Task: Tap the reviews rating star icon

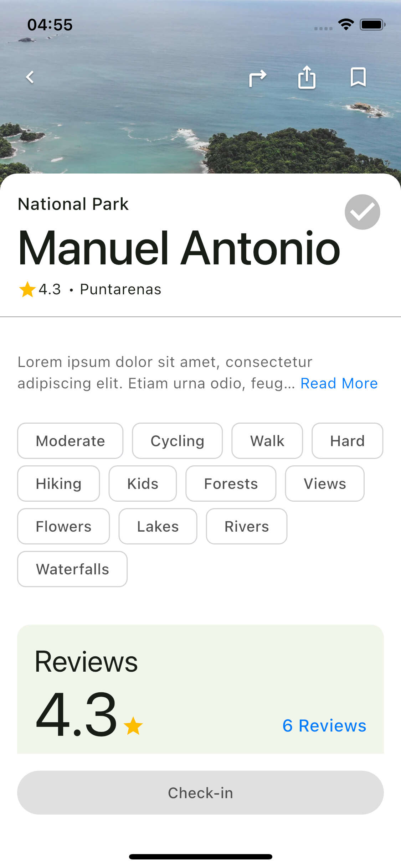Action: point(133,726)
